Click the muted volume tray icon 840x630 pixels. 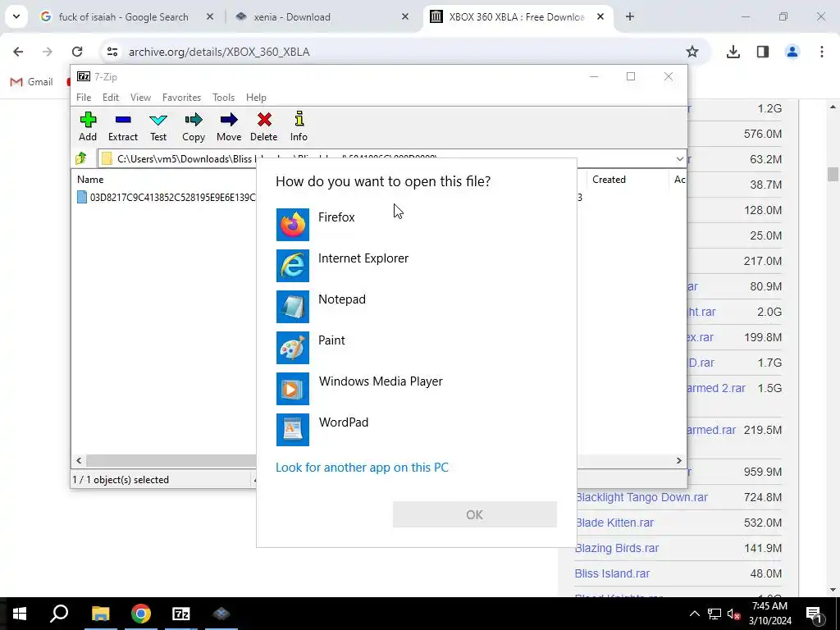(733, 614)
